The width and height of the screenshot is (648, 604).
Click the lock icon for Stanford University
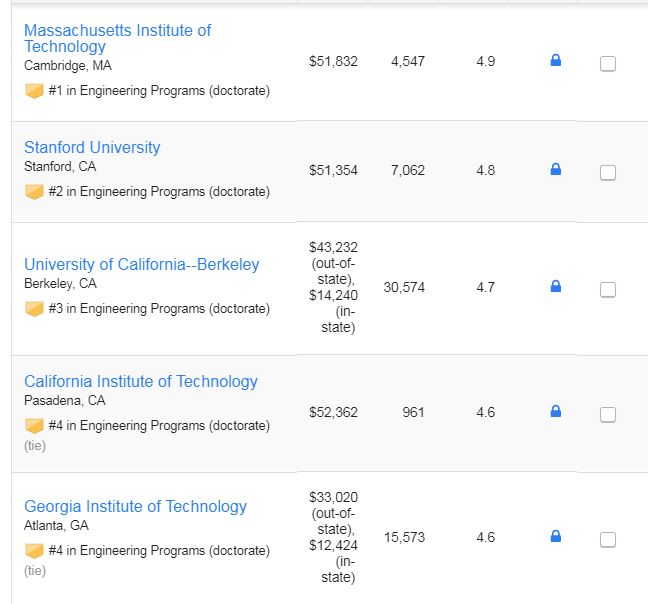(x=556, y=169)
